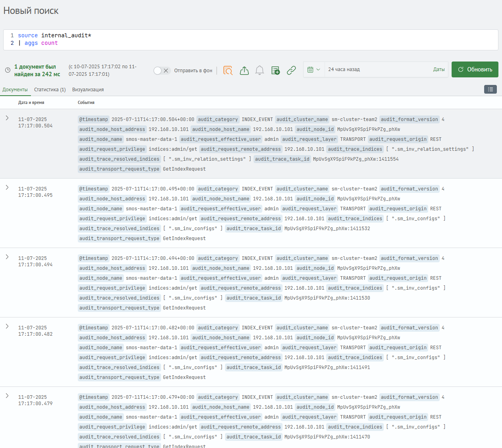Viewport: 502px width, 448px height.
Task: Toggle the list view settings icon
Action: click(x=490, y=89)
